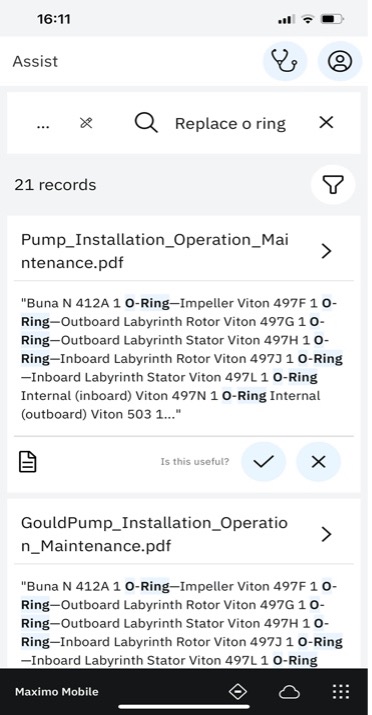
Task: Open the user profile icon
Action: (x=340, y=61)
